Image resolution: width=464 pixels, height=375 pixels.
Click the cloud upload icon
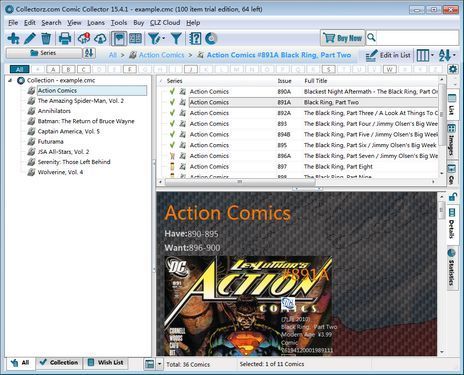click(x=100, y=39)
